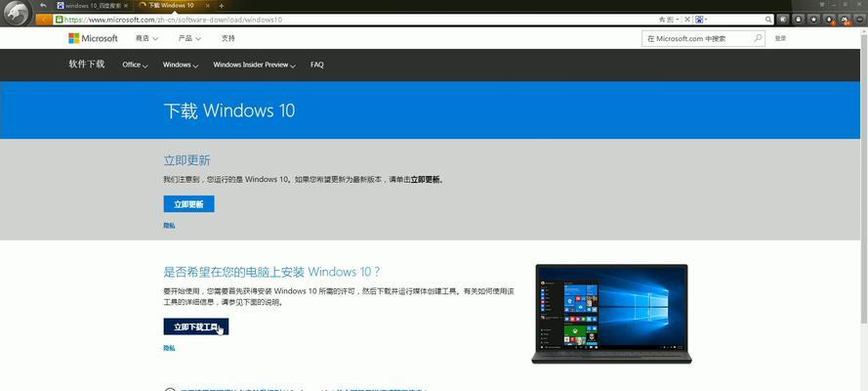Click the 立即下载工具 button
The image size is (868, 391).
196,326
